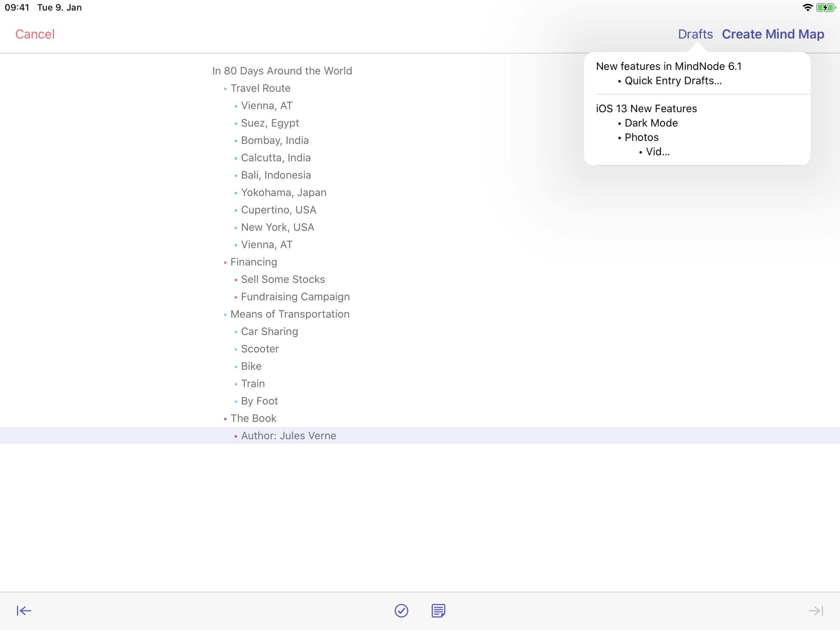Open the note icon to add a note
This screenshot has height=630, width=840.
pos(438,611)
